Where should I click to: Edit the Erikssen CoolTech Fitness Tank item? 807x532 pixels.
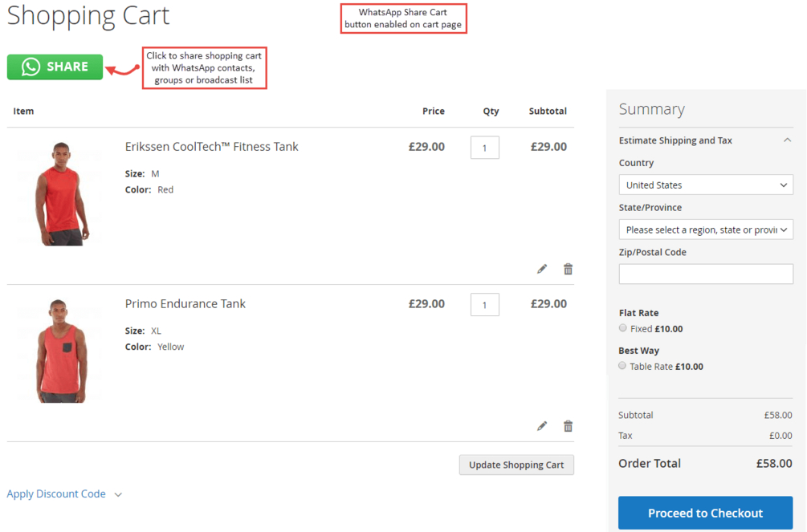pos(542,269)
